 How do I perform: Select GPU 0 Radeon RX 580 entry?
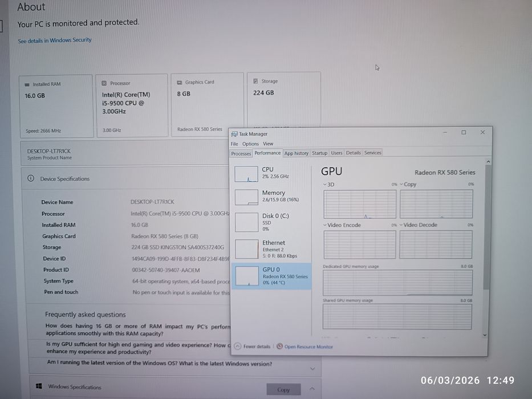click(x=271, y=276)
